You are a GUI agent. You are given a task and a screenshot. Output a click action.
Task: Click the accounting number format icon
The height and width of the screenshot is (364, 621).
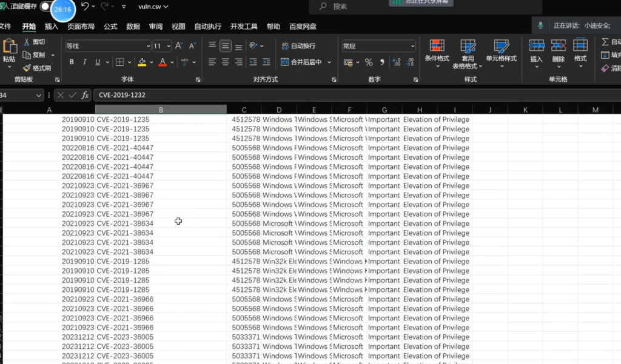[348, 62]
